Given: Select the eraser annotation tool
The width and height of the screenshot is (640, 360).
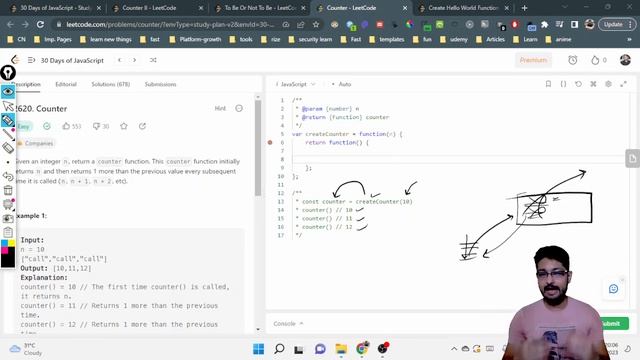Looking at the screenshot, I should point(8,148).
